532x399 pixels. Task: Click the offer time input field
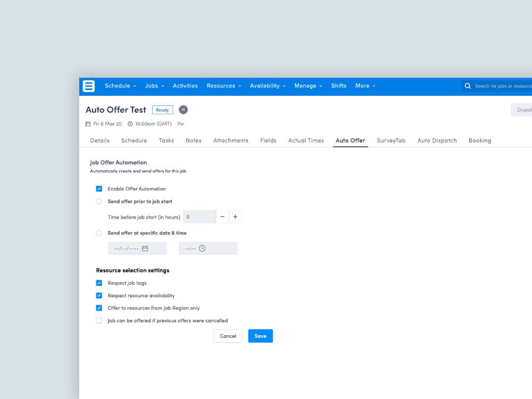[208, 248]
